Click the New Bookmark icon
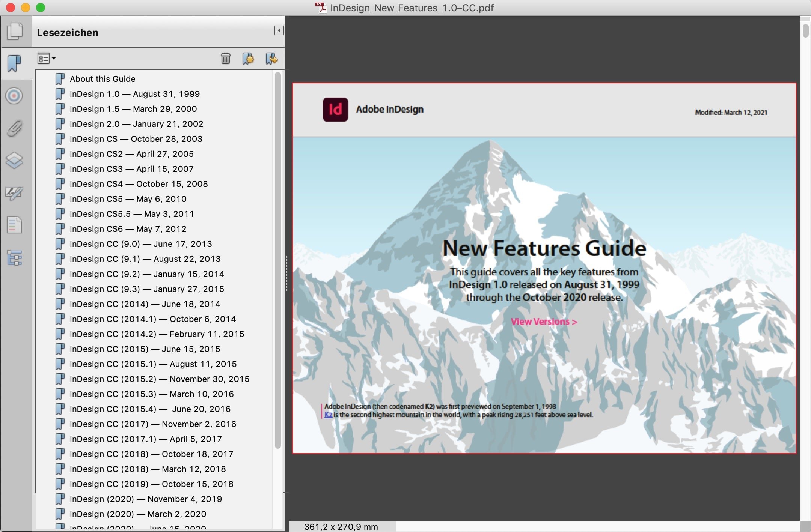Image resolution: width=811 pixels, height=532 pixels. (x=248, y=58)
